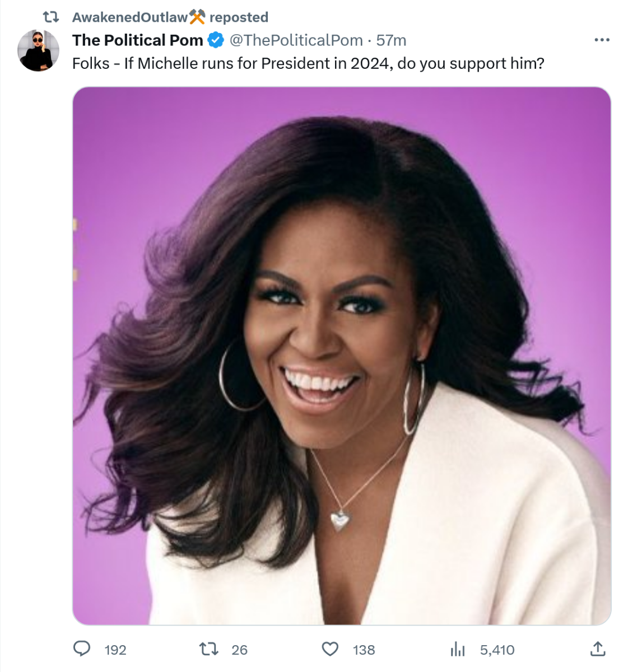
Task: Open The Political Pom profile avatar
Action: pos(38,51)
